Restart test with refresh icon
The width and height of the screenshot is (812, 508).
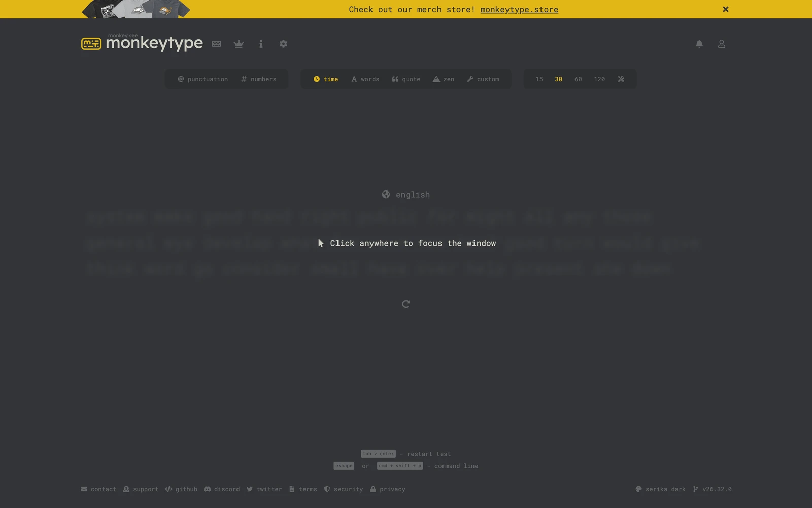pos(406,304)
